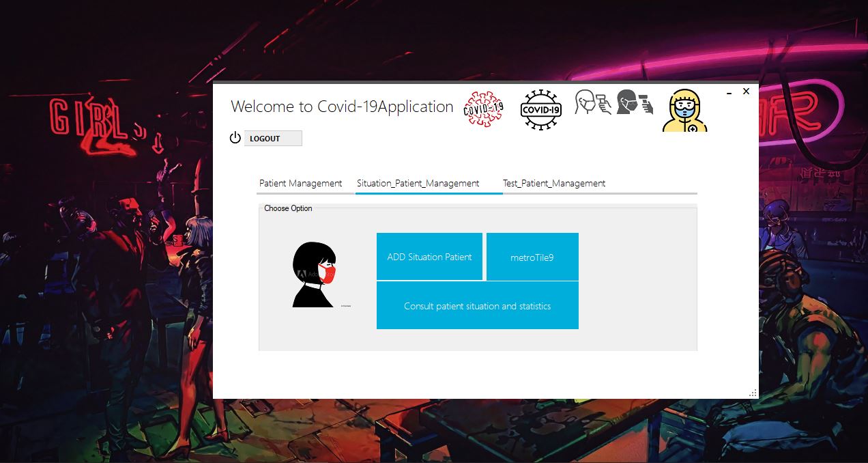Switch to the Patient Management tab
Viewport: 868px width, 463px height.
301,183
